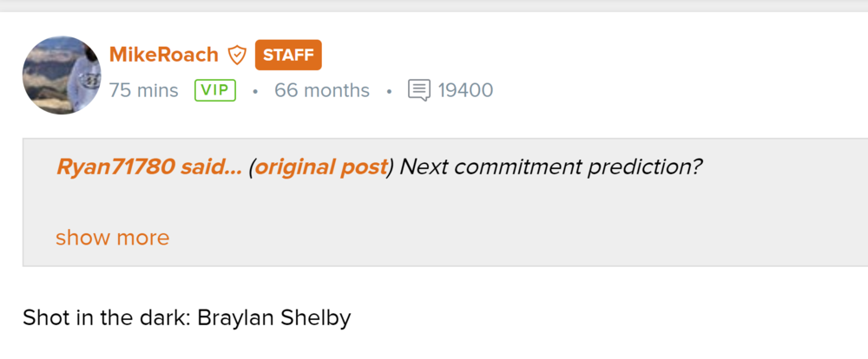The image size is (868, 359).
Task: Open the MikeRoach username link
Action: (x=164, y=55)
